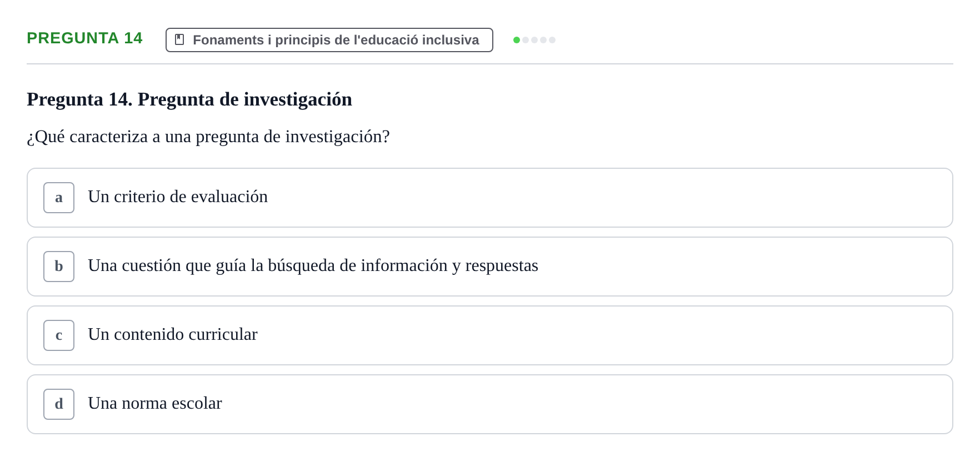Click the book icon in topic tag

(179, 39)
